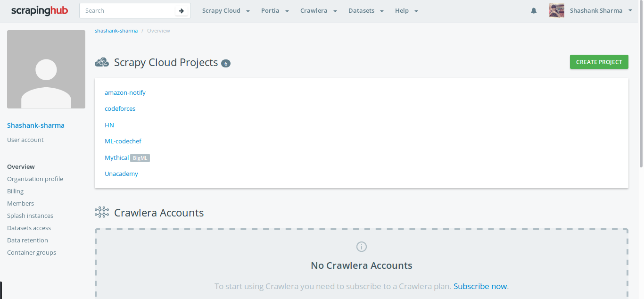Open Billing in the sidebar
Image resolution: width=644 pixels, height=299 pixels.
click(x=15, y=191)
